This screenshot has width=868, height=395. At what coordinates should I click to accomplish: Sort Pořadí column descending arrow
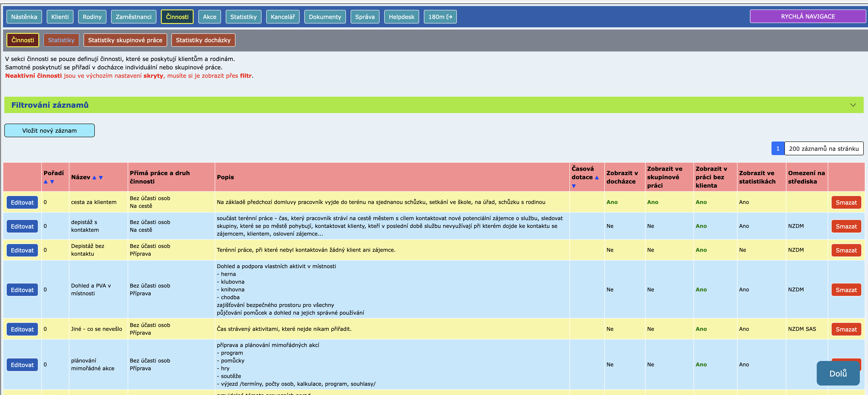point(52,182)
